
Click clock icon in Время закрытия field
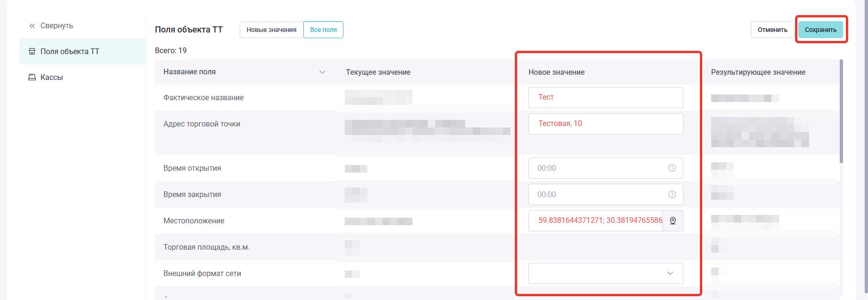point(672,194)
